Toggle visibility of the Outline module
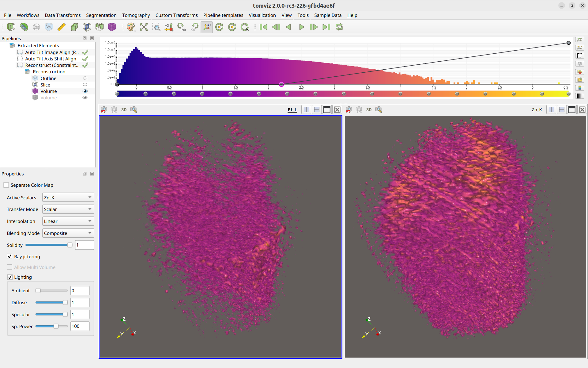588x368 pixels. pyautogui.click(x=85, y=78)
